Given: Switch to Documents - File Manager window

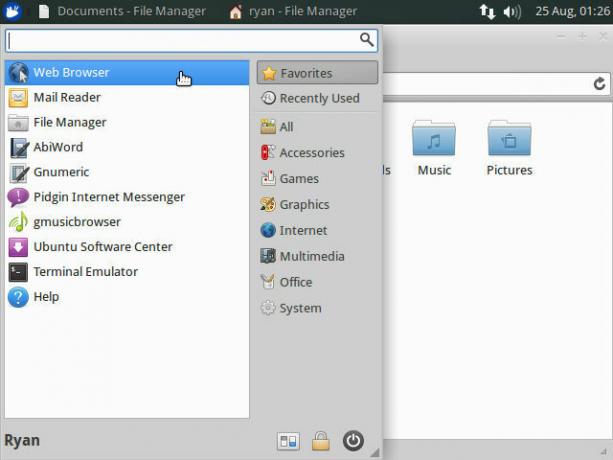Looking at the screenshot, I should click(x=122, y=11).
